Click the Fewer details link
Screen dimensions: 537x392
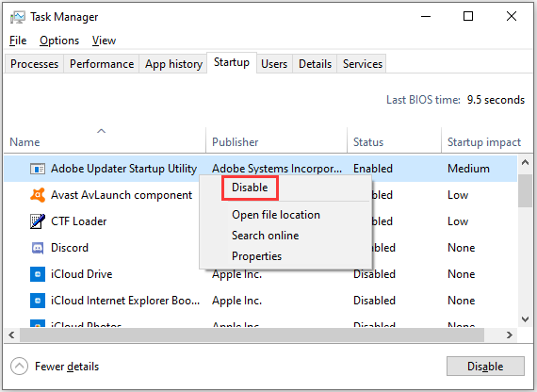pyautogui.click(x=67, y=367)
